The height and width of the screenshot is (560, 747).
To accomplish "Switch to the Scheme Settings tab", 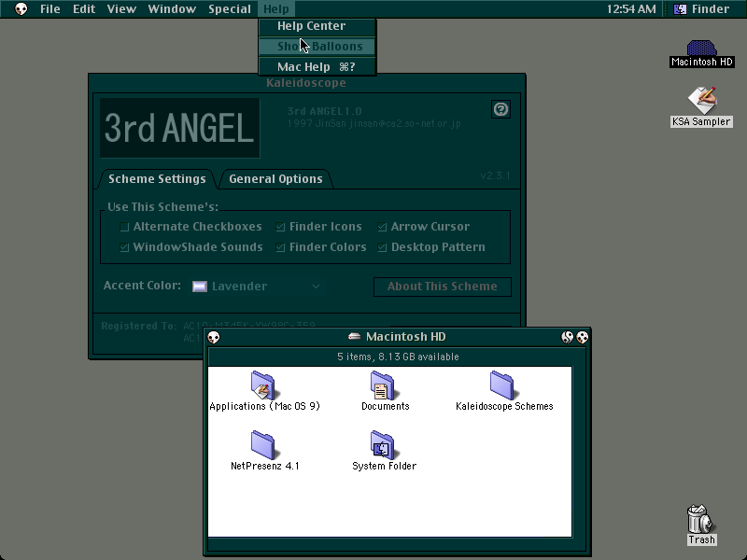I will pos(157,179).
